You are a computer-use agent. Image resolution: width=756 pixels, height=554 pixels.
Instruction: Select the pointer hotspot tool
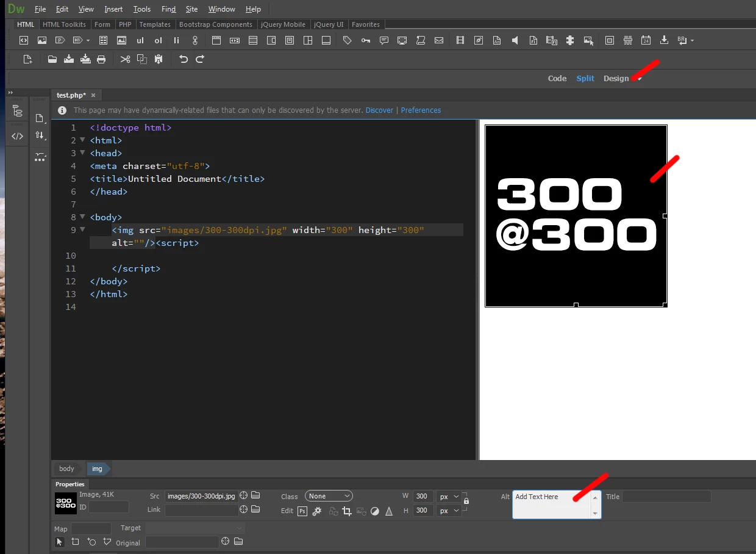coord(59,542)
